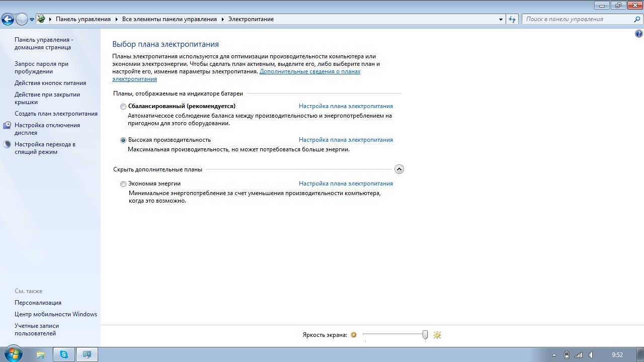The width and height of the screenshot is (644, 362).
Task: Open Действие при закрытии крышки link
Action: [x=47, y=98]
